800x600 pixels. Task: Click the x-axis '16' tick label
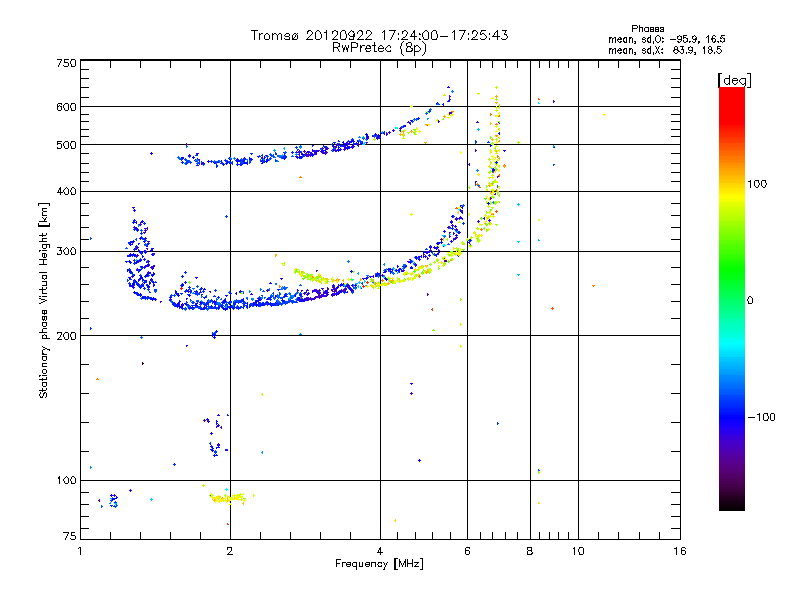(x=680, y=551)
